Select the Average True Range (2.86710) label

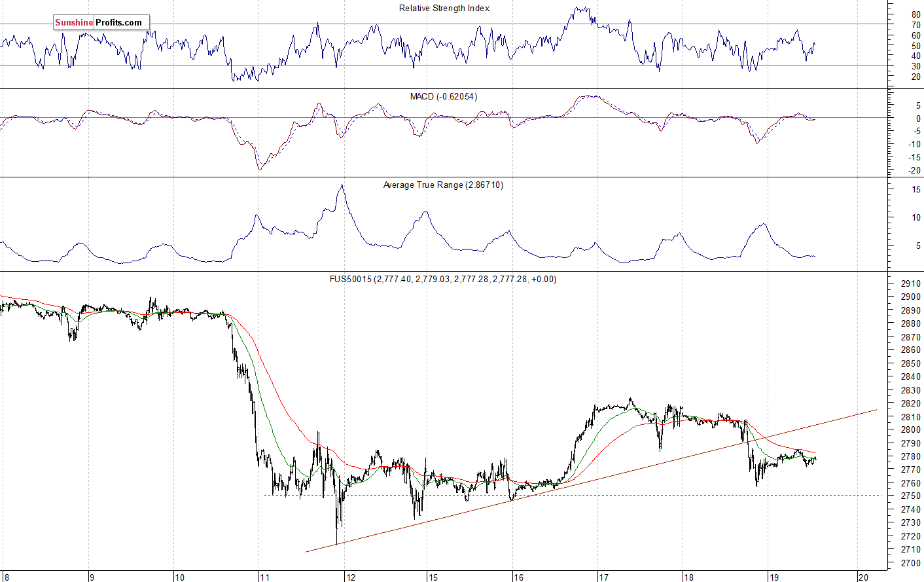click(x=443, y=185)
